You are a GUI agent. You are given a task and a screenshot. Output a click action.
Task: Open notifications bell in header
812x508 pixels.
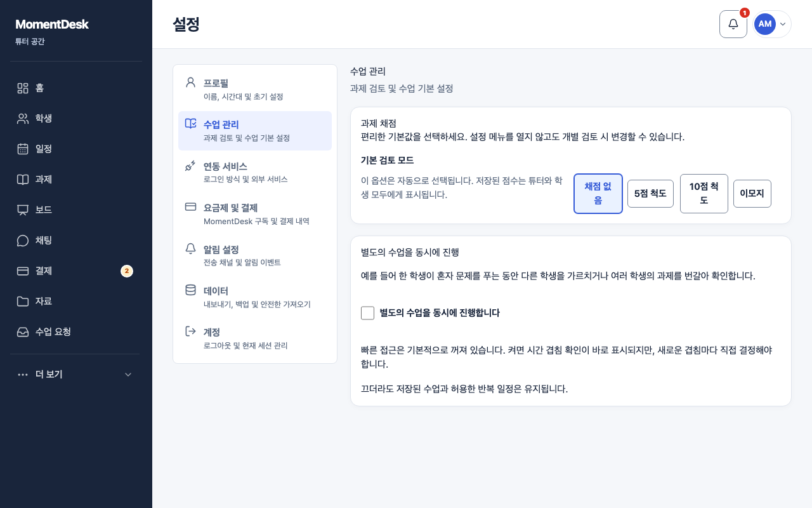coord(733,24)
